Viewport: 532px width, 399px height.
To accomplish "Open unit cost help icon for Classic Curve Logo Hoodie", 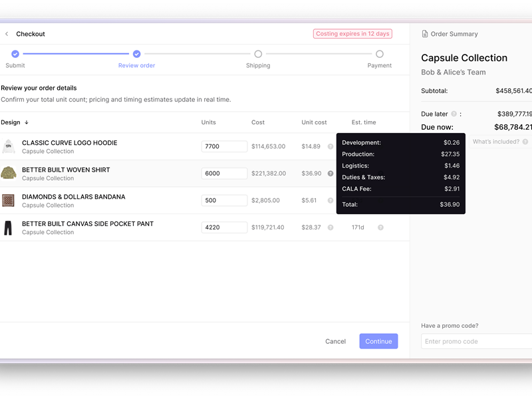I will coord(330,146).
